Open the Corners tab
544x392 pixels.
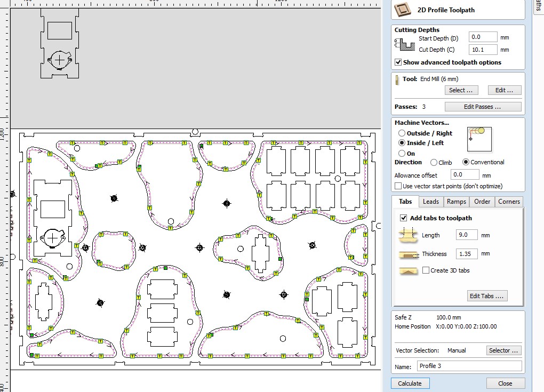click(509, 202)
